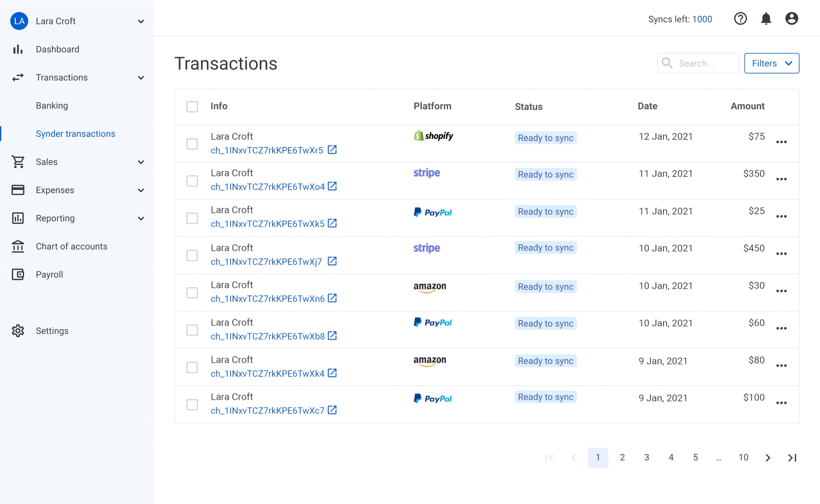Click the Chart of accounts bank icon

pos(18,246)
